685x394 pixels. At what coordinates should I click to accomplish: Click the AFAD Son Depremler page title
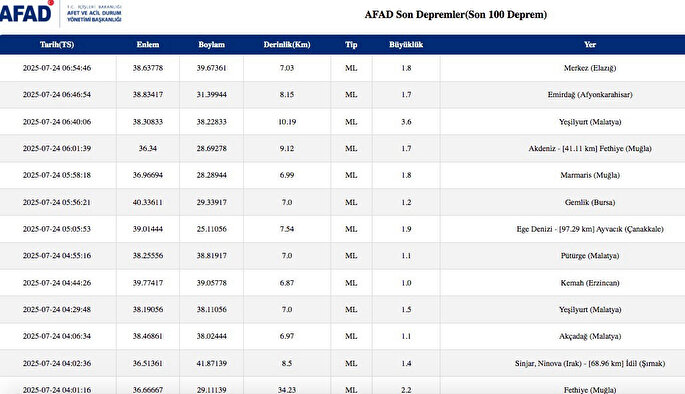[456, 14]
